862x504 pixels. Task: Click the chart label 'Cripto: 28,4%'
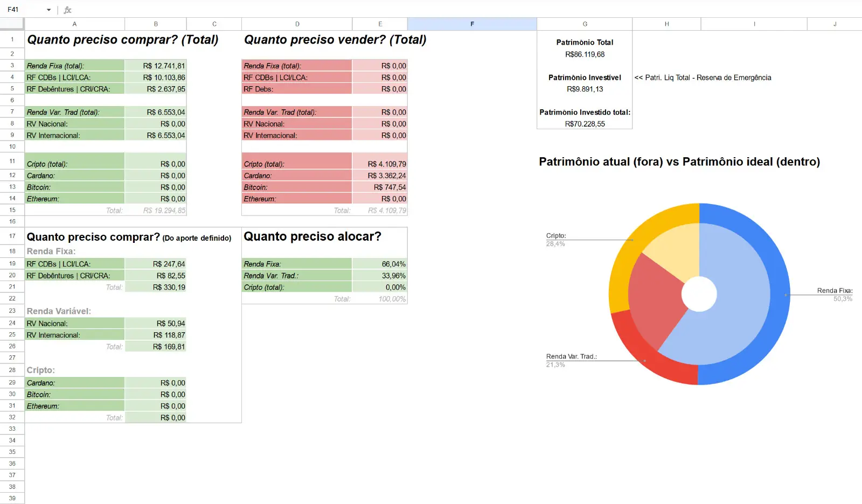tap(556, 240)
